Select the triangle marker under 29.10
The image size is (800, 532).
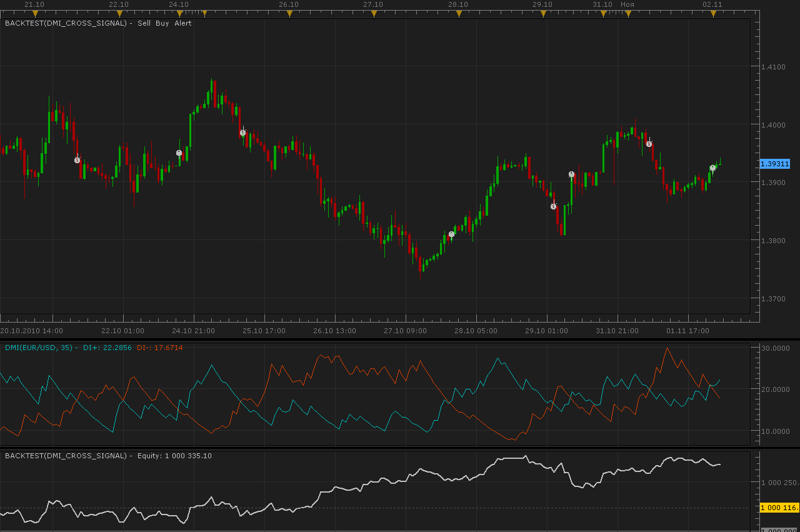point(543,13)
